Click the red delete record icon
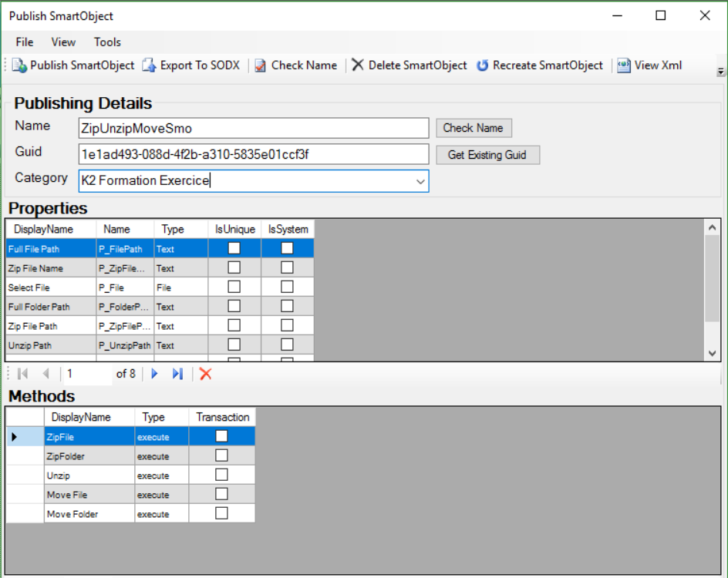 click(205, 374)
